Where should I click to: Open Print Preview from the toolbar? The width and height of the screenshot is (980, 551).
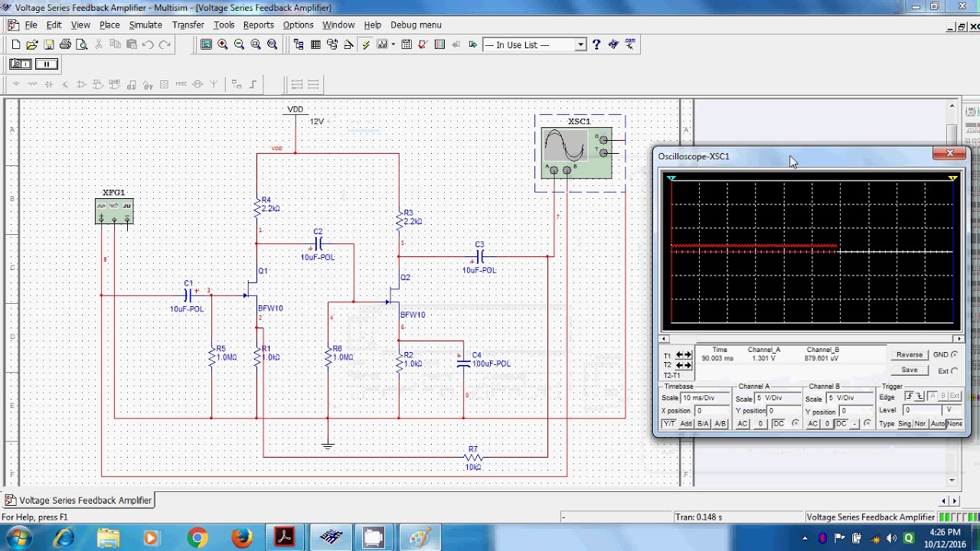[x=81, y=45]
